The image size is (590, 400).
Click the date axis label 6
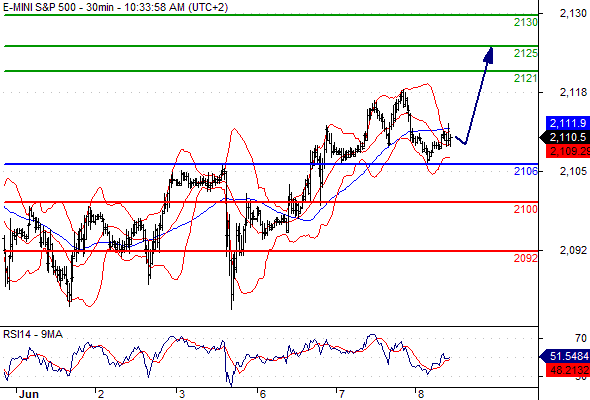pyautogui.click(x=262, y=394)
